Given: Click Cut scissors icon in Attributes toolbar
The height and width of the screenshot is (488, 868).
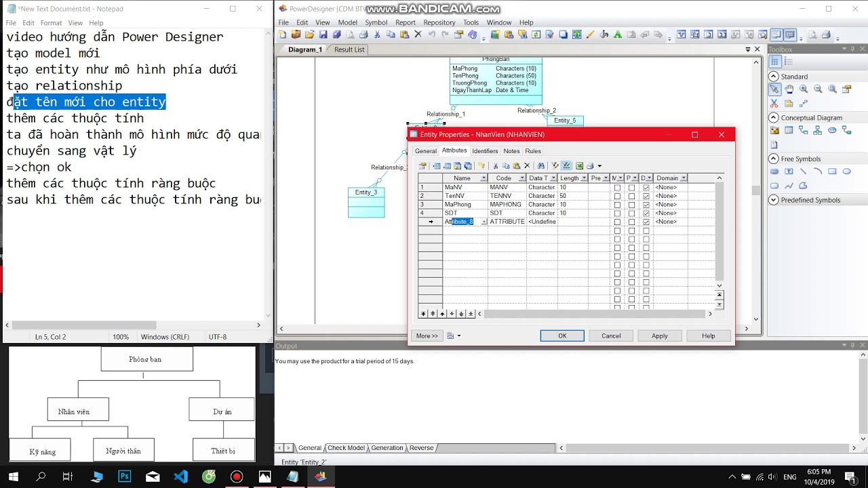Looking at the screenshot, I should (x=496, y=165).
